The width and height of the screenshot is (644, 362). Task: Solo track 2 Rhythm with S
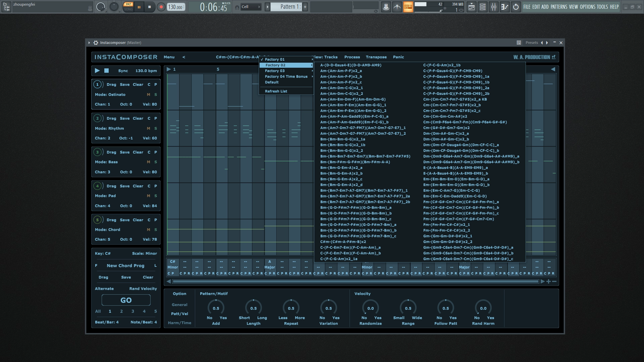tap(156, 128)
